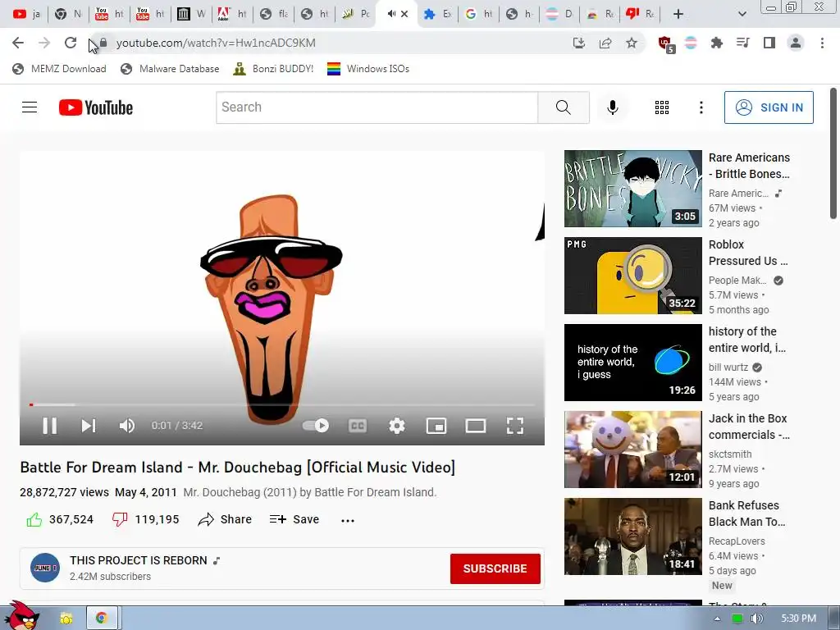Viewport: 840px width, 630px height.
Task: Open THIS PROJECT IS REBORN channel avatar
Action: [x=45, y=568]
